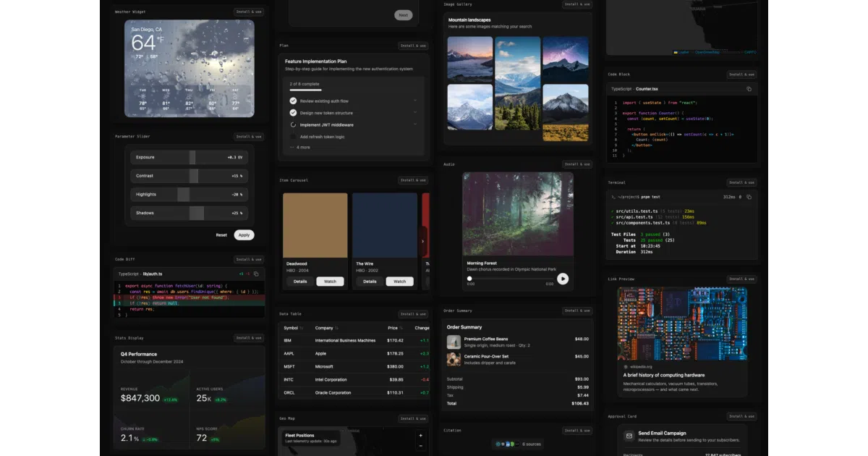Click the Next button at the top
The image size is (868, 456).
coord(404,14)
